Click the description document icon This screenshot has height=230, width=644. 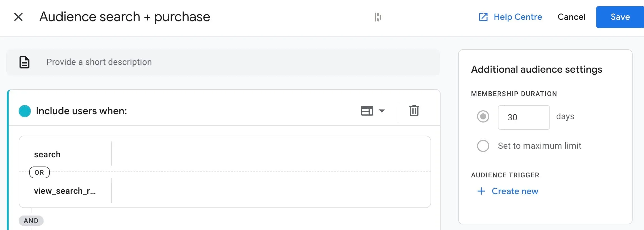(24, 62)
